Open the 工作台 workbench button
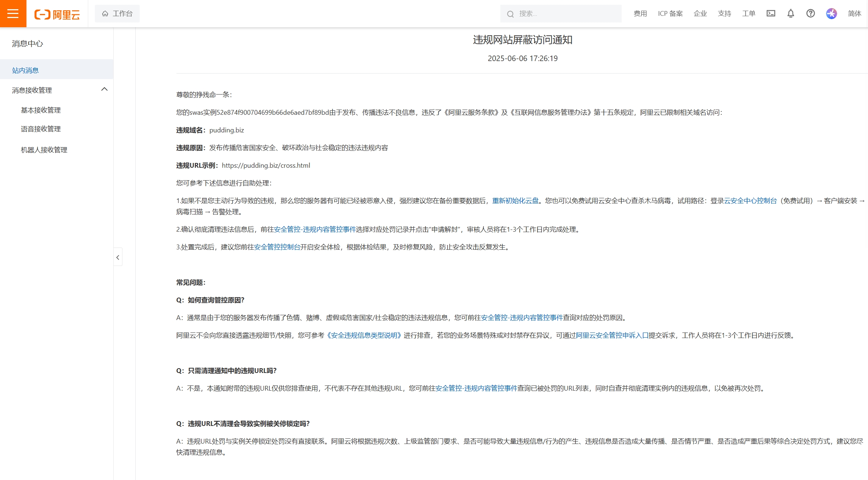The width and height of the screenshot is (868, 480). (117, 14)
